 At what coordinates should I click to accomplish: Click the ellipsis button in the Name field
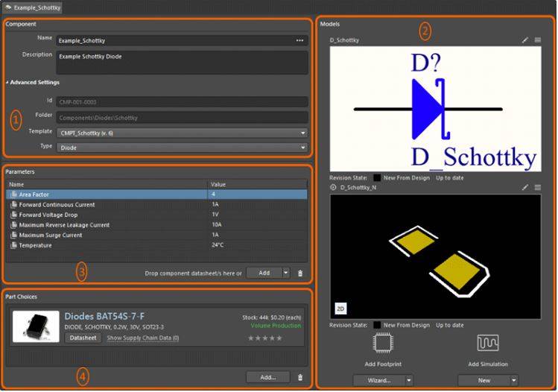pos(299,40)
